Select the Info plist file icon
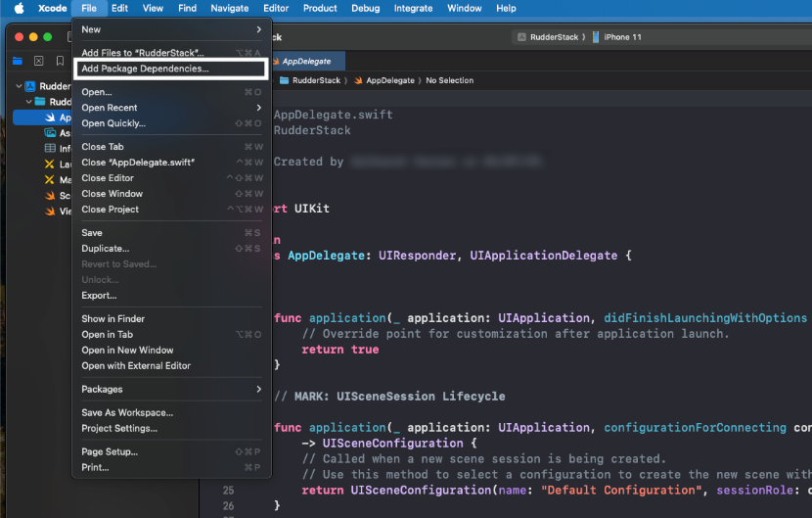 [50, 148]
